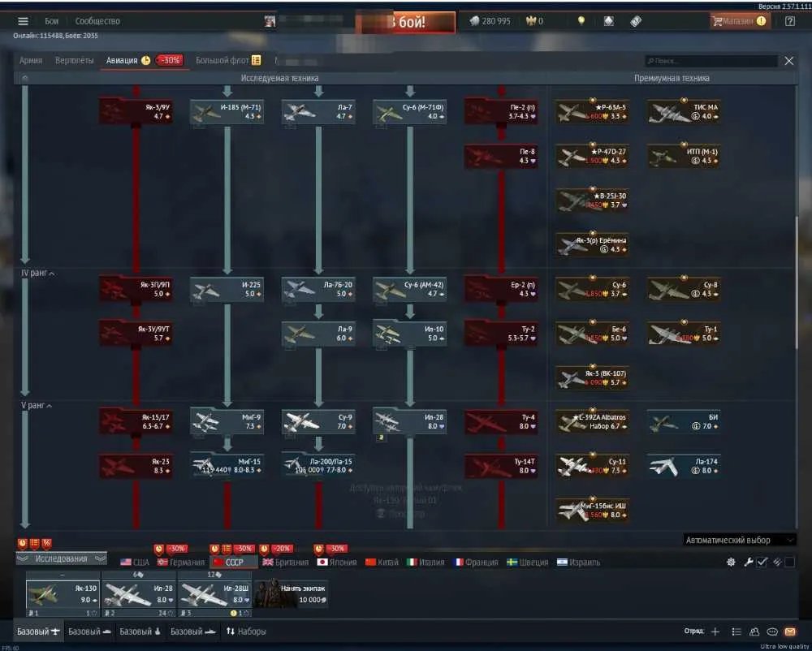Open the Бои menu
The width and height of the screenshot is (812, 651).
pyautogui.click(x=51, y=21)
